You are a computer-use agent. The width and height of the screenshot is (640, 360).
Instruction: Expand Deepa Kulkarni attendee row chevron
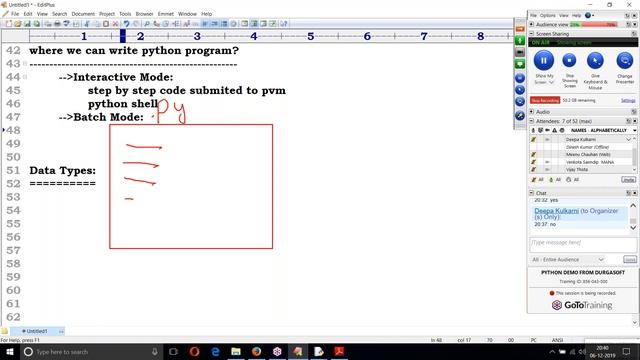coord(628,140)
